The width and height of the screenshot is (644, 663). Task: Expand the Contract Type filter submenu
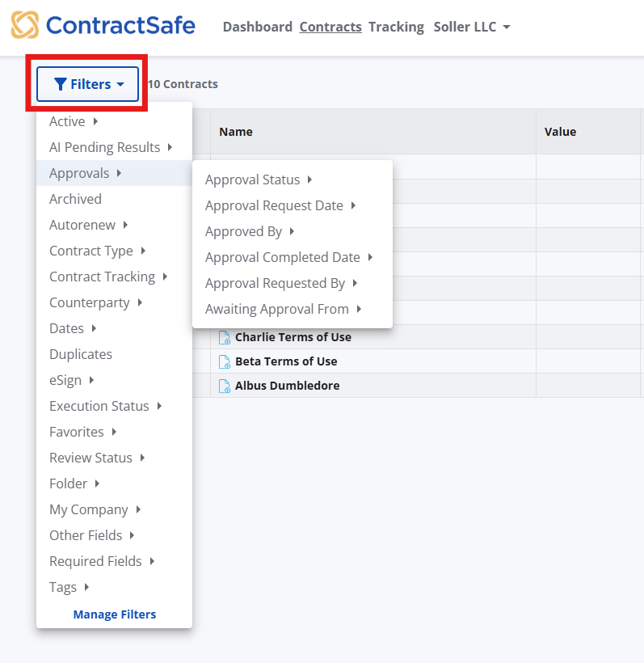[x=97, y=251]
